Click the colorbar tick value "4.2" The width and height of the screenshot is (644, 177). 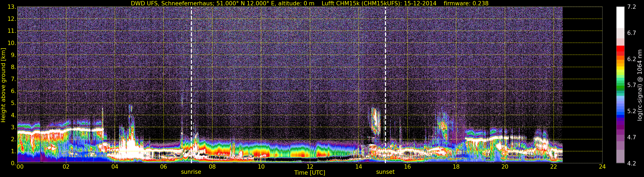tap(632, 163)
